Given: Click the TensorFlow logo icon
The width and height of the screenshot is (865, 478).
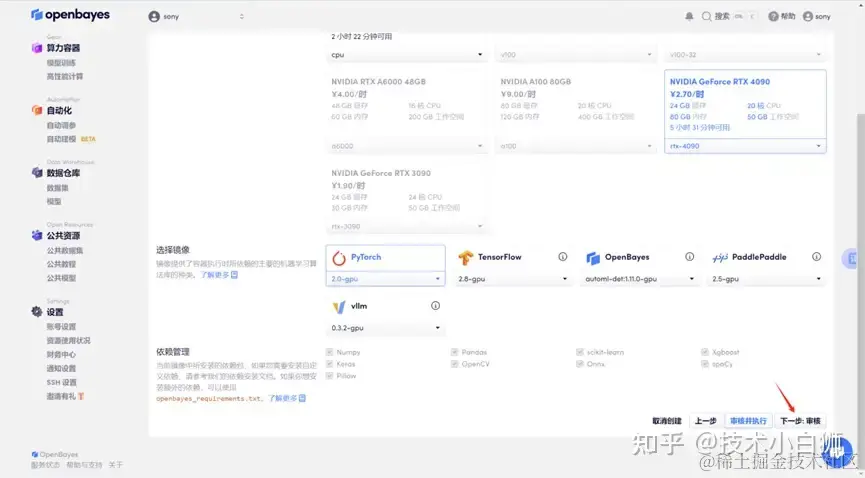Looking at the screenshot, I should click(x=466, y=257).
